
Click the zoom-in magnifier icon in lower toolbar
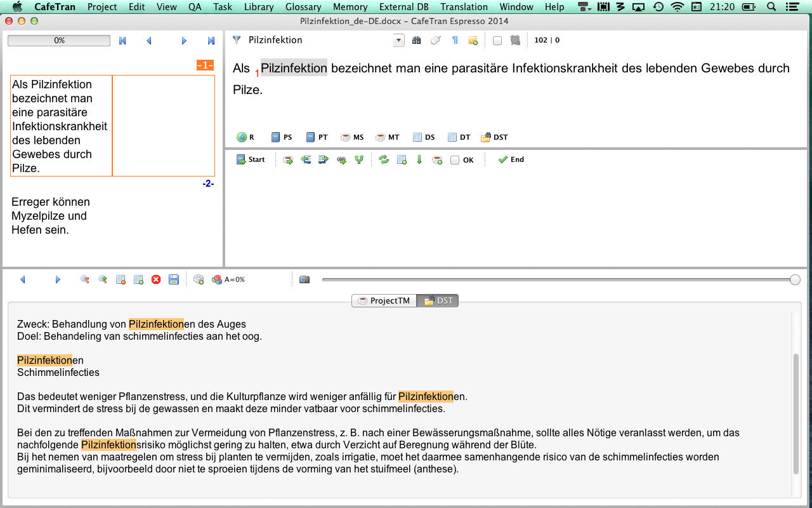point(85,279)
